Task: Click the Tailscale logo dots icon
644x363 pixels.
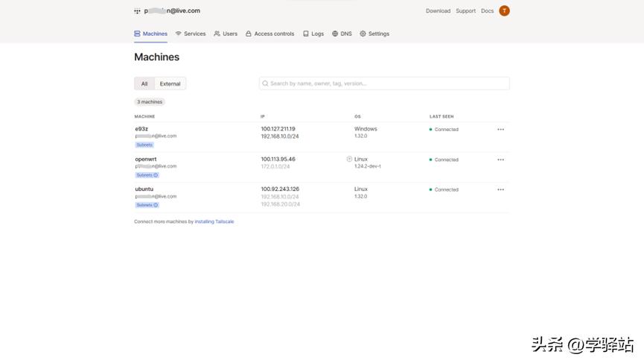Action: (137, 11)
